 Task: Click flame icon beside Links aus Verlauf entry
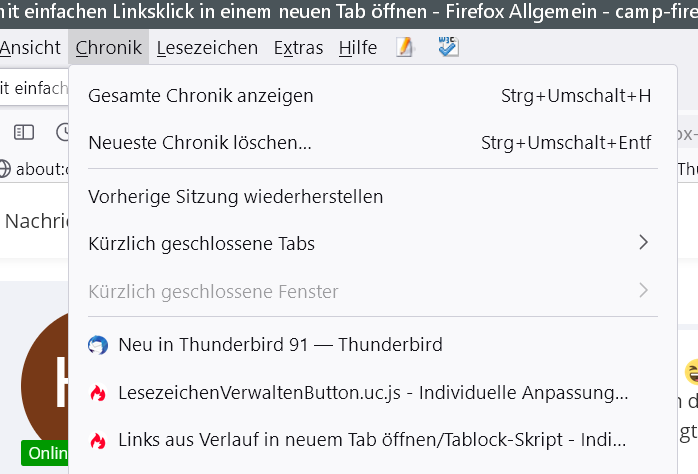97,440
